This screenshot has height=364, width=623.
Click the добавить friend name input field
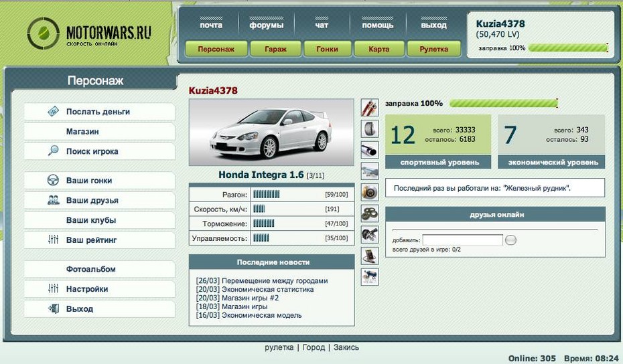pos(462,240)
